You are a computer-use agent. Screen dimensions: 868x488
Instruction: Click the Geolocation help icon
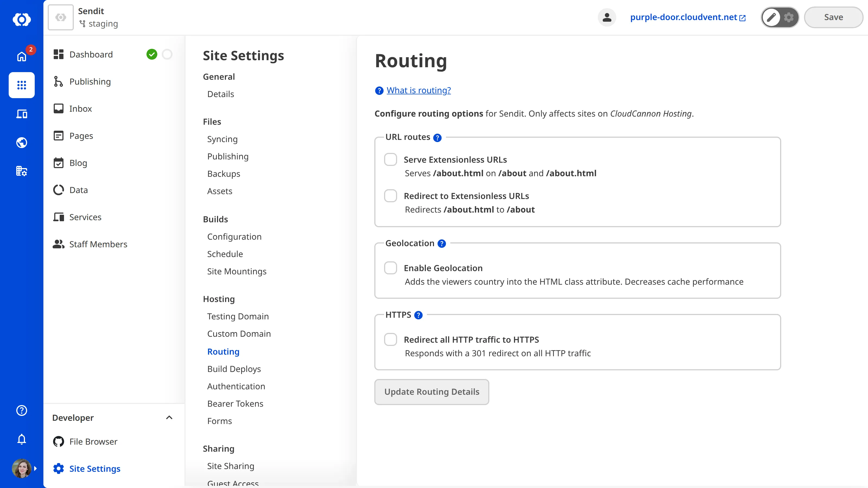coord(442,243)
